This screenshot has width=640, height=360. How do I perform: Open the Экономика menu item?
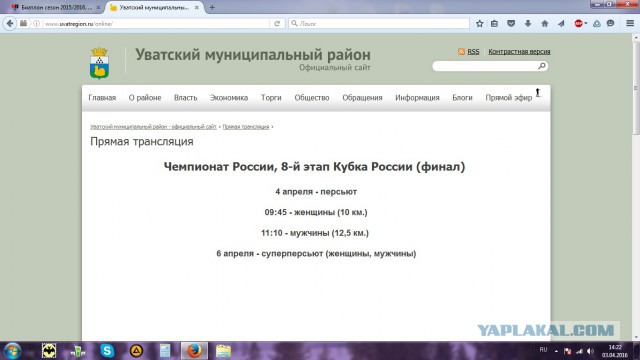pyautogui.click(x=229, y=98)
